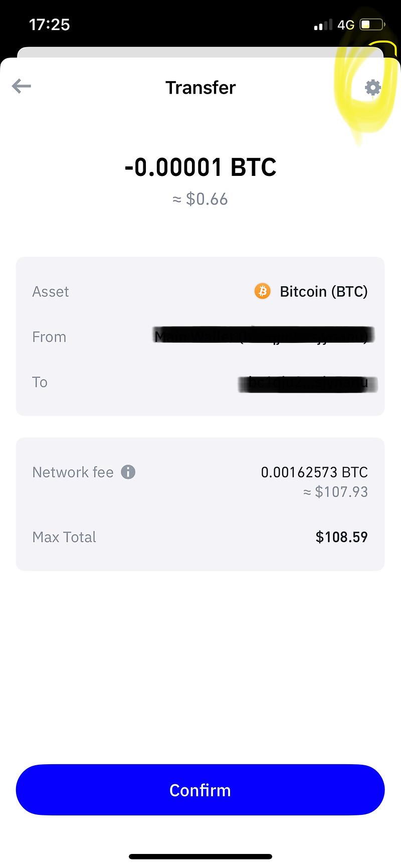This screenshot has width=401, height=868.
Task: Tap the $108.59 Max Total value
Action: [x=341, y=537]
